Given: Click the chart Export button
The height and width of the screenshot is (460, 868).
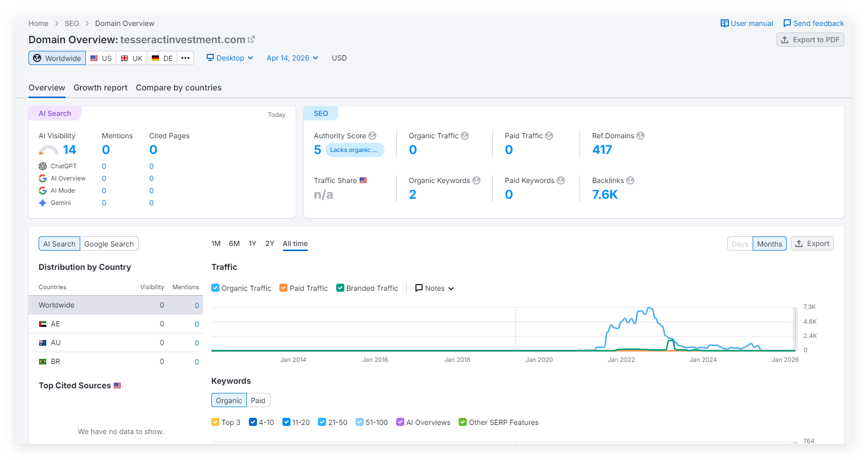Looking at the screenshot, I should [812, 243].
